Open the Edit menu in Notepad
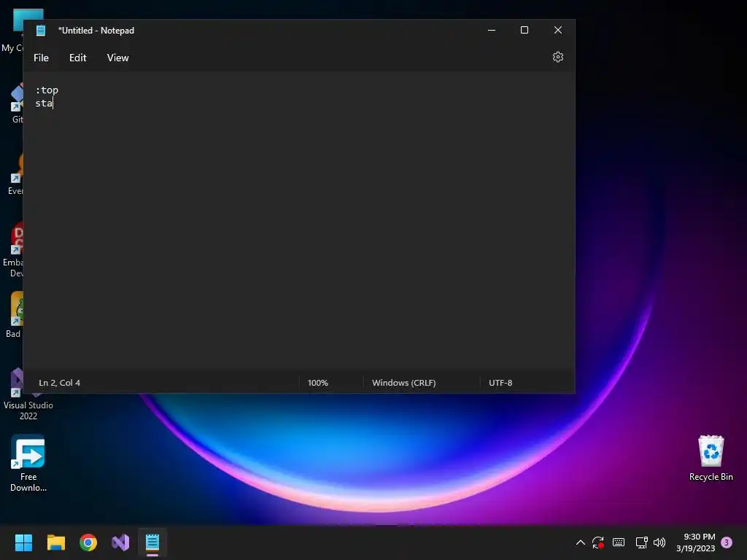747x560 pixels. 77,58
